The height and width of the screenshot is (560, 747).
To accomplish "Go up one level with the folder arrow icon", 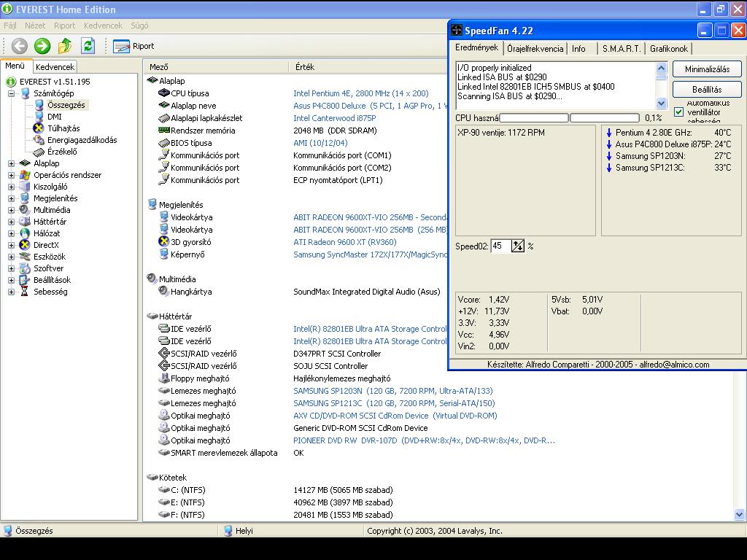I will coord(65,46).
